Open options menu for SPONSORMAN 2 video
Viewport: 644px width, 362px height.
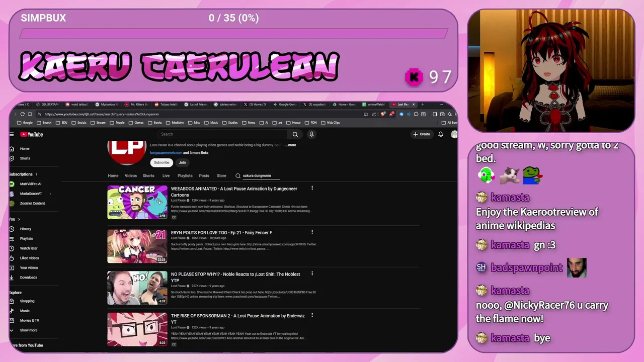coord(312,315)
